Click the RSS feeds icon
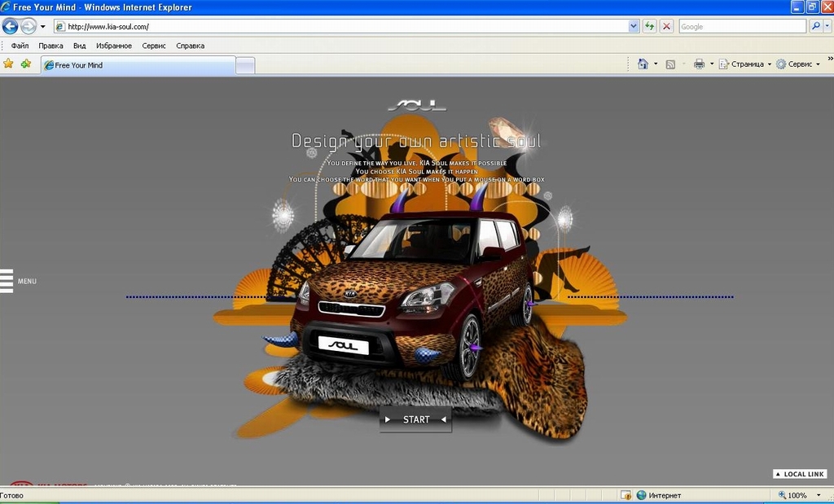Image resolution: width=834 pixels, height=504 pixels. click(x=670, y=64)
